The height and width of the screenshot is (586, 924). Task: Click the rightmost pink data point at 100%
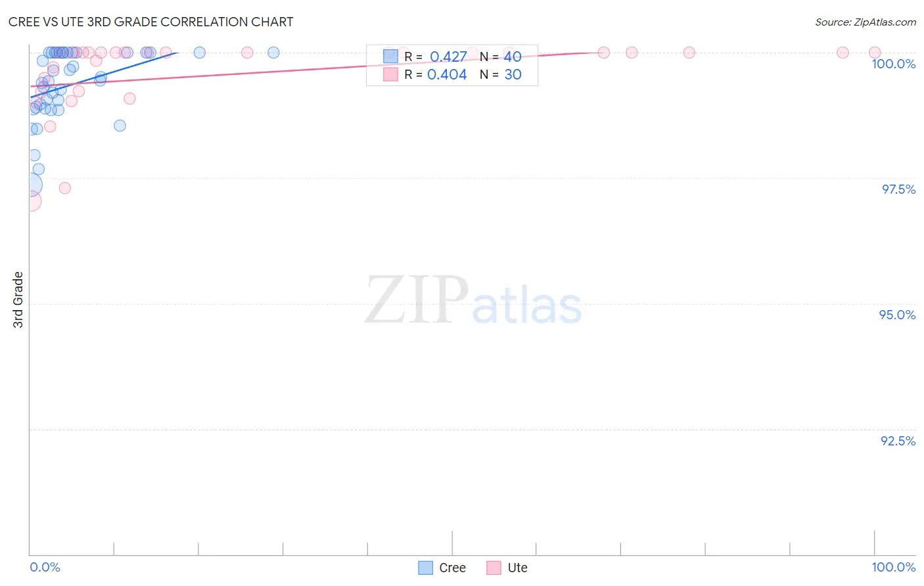(x=875, y=53)
